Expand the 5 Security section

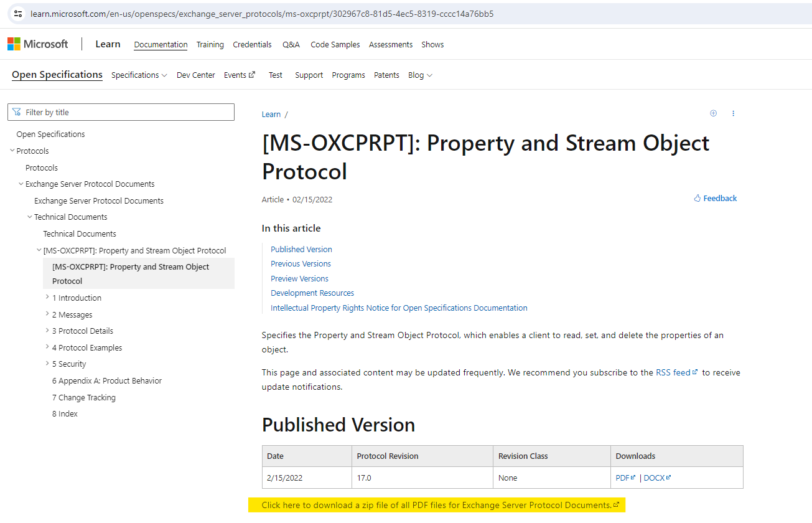pyautogui.click(x=47, y=364)
